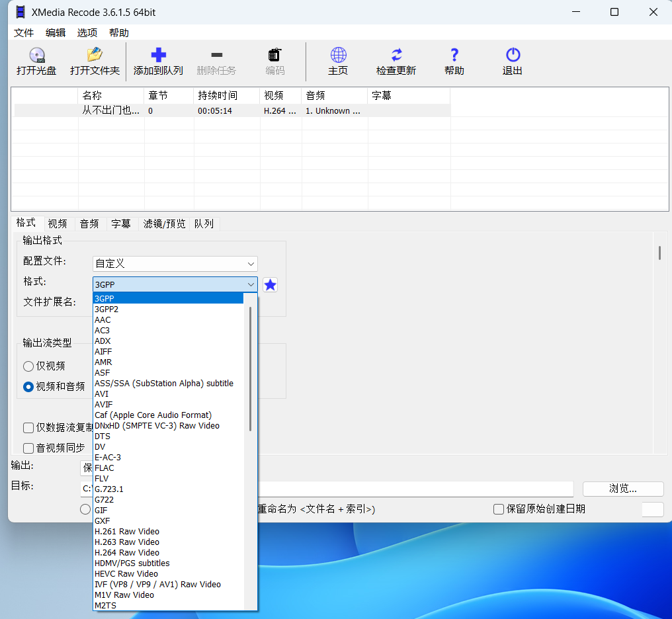This screenshot has height=619, width=672.
Task: Choose HEVC Raw Video from format list
Action: 169,573
